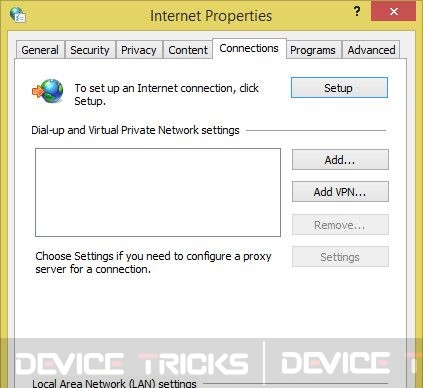The width and height of the screenshot is (423, 388).
Task: Click the question mark help button
Action: [x=357, y=11]
